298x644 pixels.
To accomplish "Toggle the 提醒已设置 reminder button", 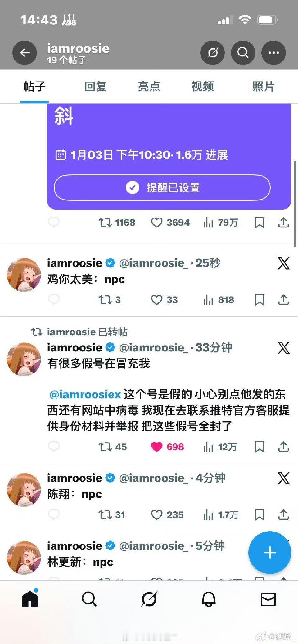I will click(162, 187).
